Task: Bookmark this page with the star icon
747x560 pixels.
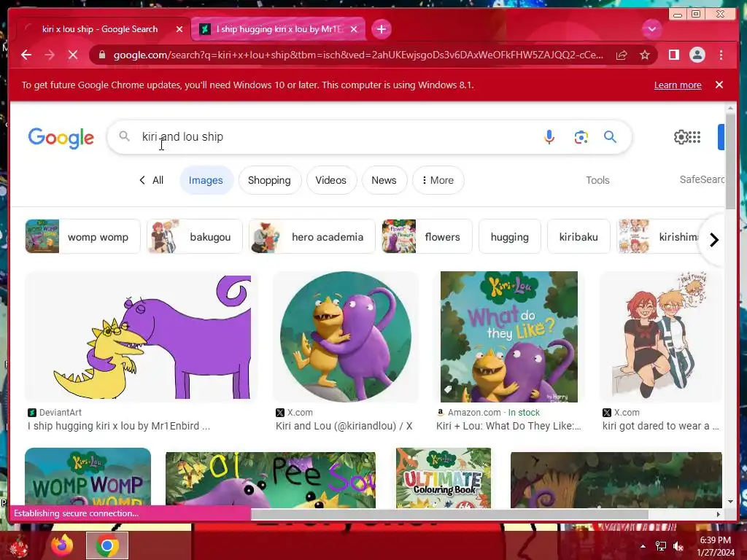Action: click(x=645, y=55)
